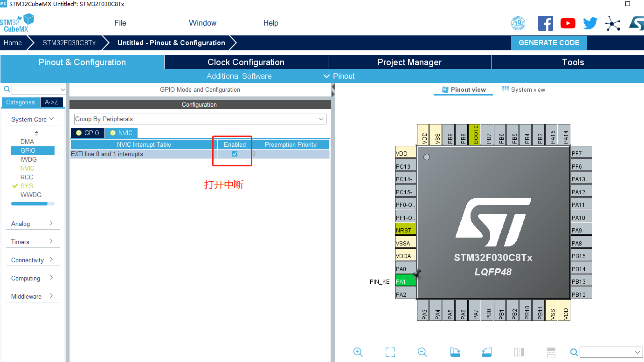The image size is (644, 362).
Task: Fit the chip view to the panel
Action: coord(390,352)
